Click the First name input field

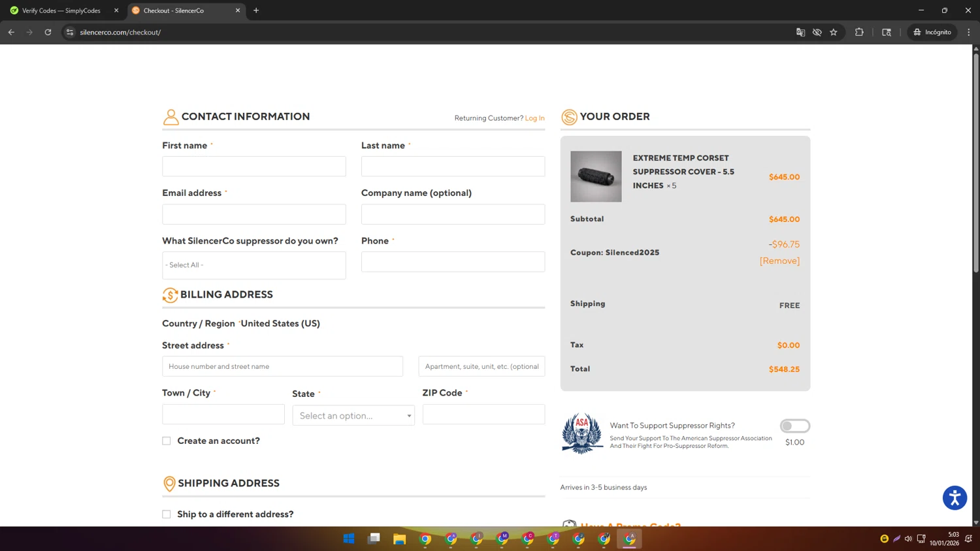click(x=254, y=166)
